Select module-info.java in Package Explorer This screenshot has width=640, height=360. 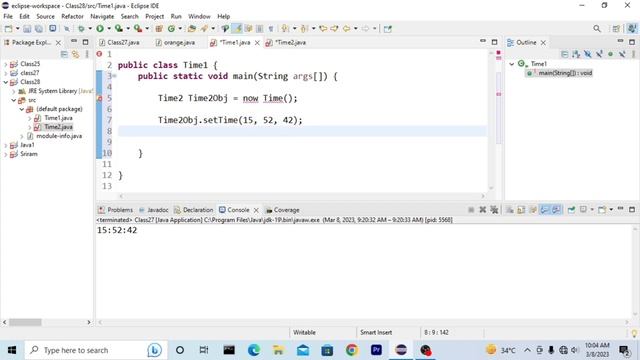[59, 136]
